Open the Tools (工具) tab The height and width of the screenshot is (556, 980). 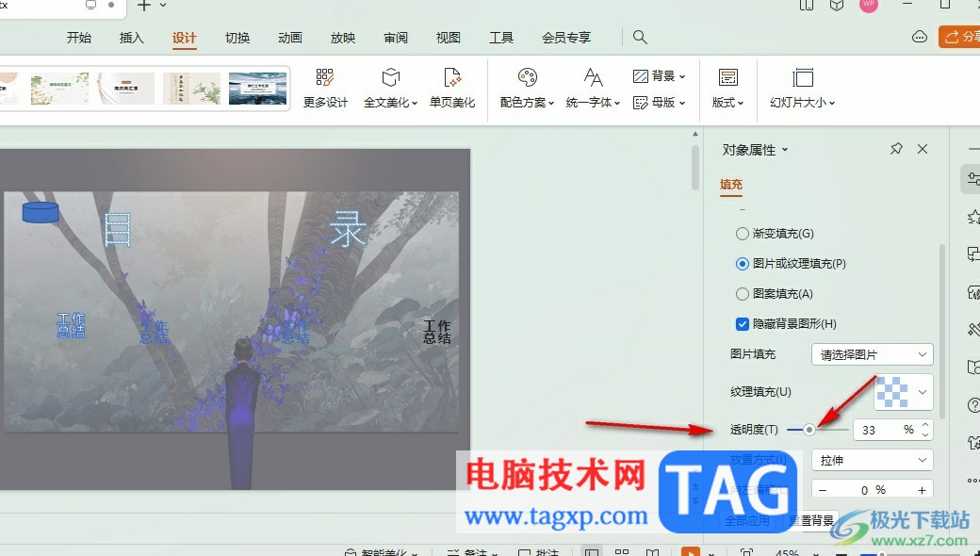(x=501, y=38)
